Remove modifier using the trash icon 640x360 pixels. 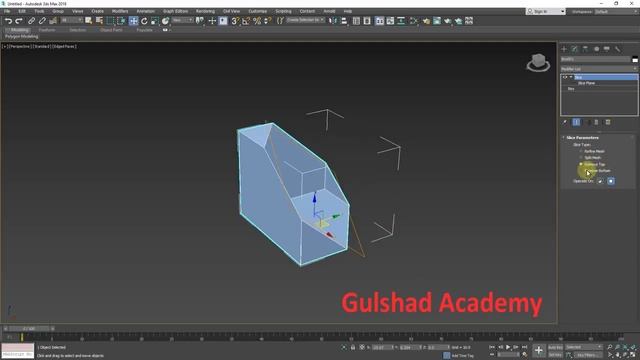click(x=596, y=122)
